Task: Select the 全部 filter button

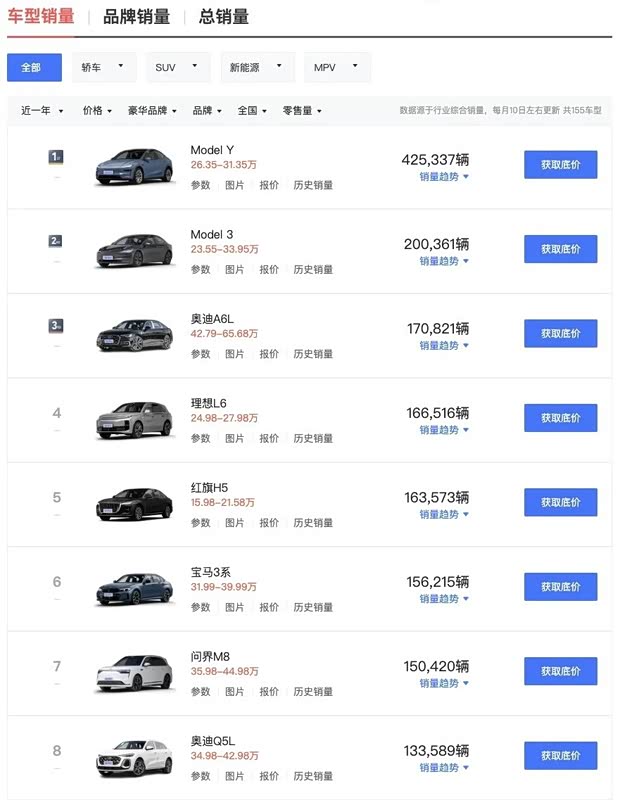Action: coord(34,67)
